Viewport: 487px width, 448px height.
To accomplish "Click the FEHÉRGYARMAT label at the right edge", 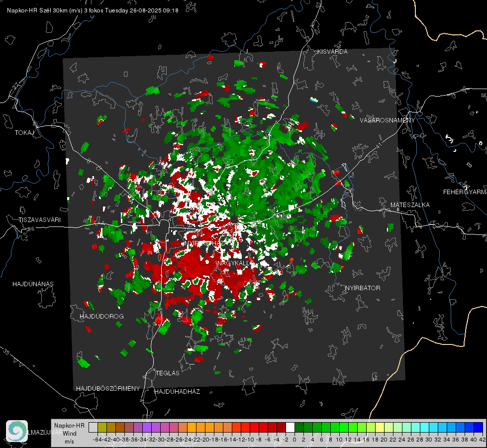I will click(465, 192).
